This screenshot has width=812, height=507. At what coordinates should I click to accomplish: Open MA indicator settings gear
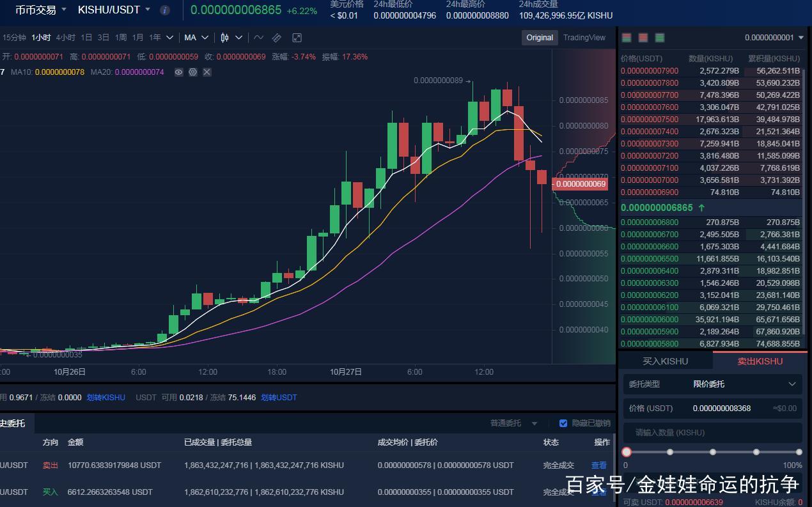pyautogui.click(x=192, y=72)
